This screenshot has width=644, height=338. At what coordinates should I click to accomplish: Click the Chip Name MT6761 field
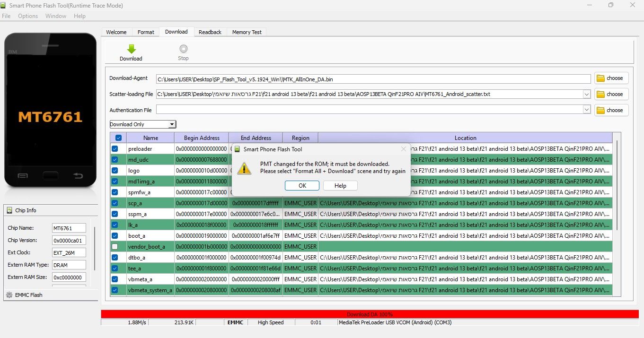(69, 228)
